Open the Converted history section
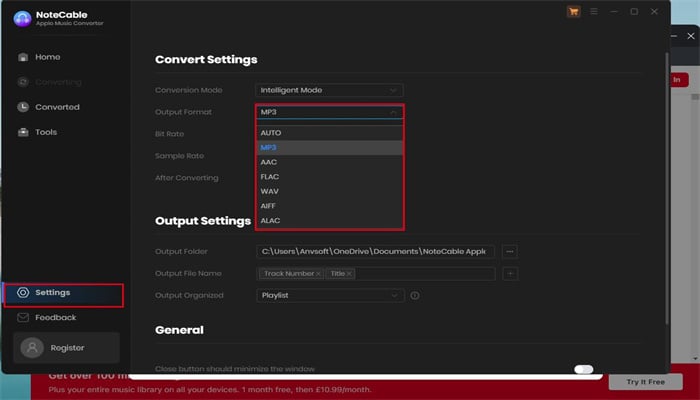Image resolution: width=700 pixels, height=400 pixels. tap(58, 107)
